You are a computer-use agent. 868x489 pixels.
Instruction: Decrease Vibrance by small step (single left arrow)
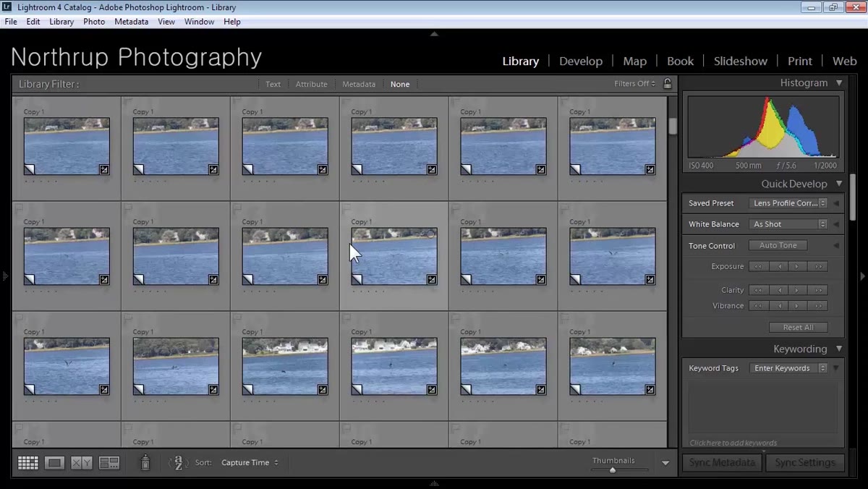(x=778, y=306)
